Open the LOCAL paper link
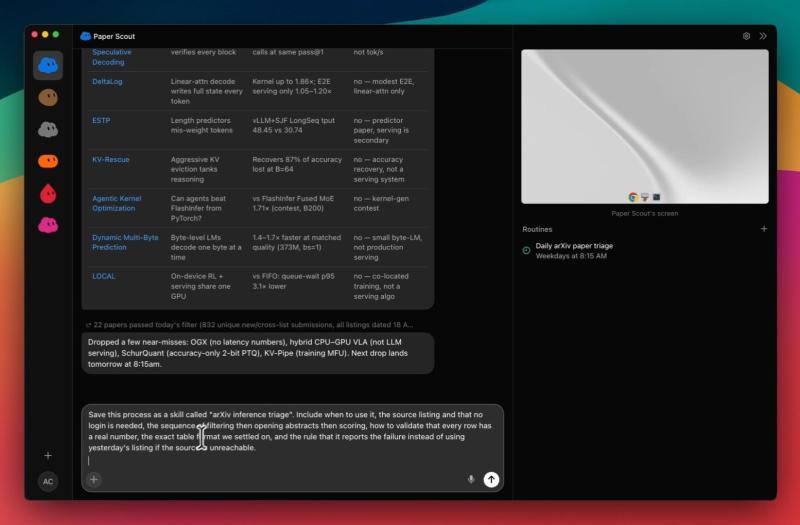This screenshot has width=800, height=525. coord(104,276)
